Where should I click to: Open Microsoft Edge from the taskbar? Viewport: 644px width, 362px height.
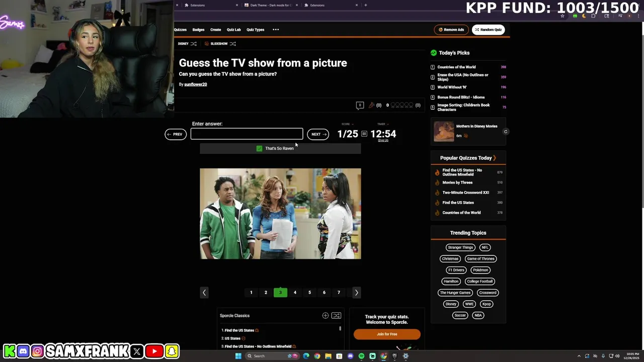[x=306, y=356]
